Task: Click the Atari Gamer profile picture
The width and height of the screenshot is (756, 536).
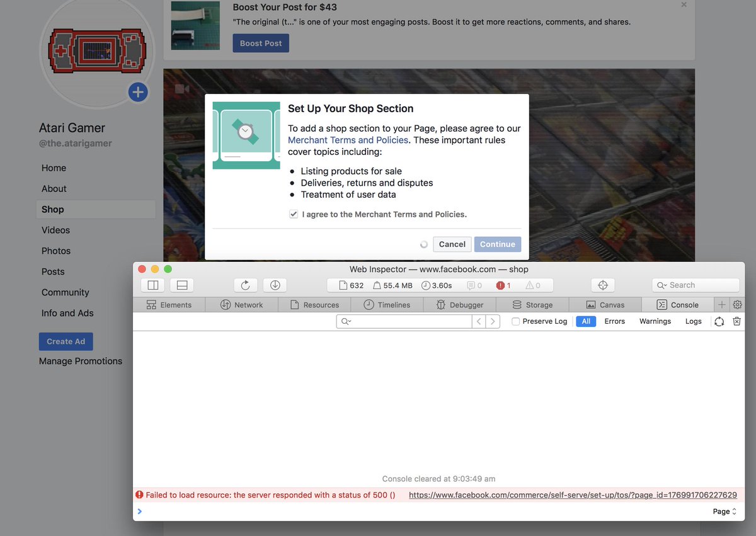Action: pyautogui.click(x=97, y=50)
